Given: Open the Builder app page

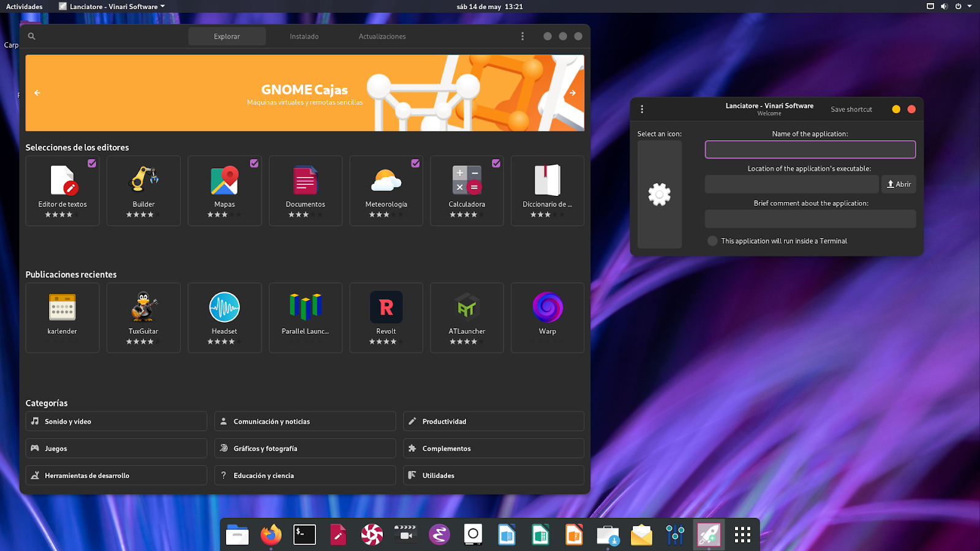Looking at the screenshot, I should pyautogui.click(x=143, y=190).
